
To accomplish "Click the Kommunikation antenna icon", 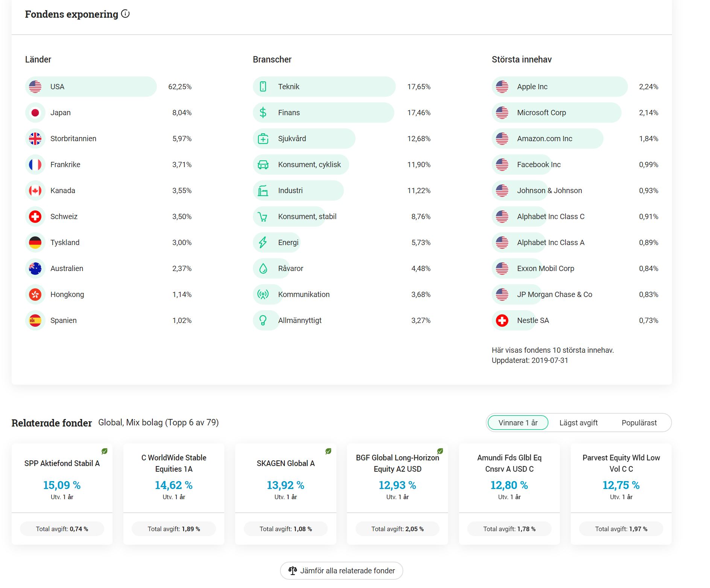I will click(263, 294).
